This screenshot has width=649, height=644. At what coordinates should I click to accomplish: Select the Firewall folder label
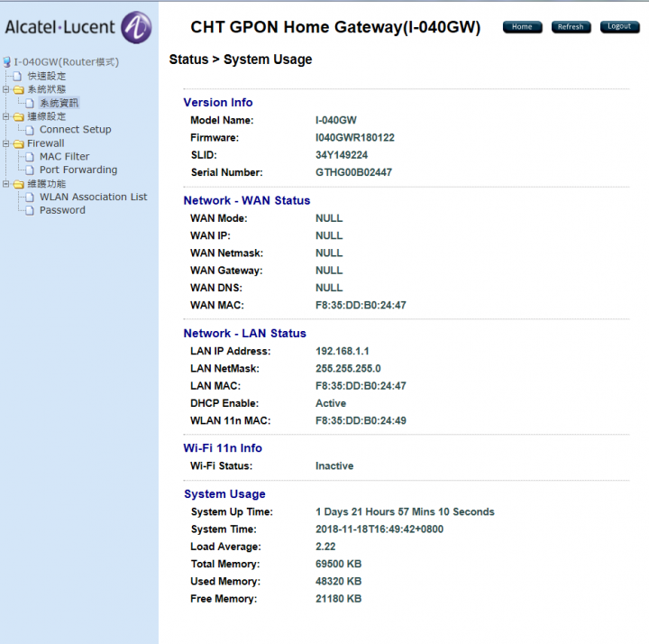[x=46, y=143]
